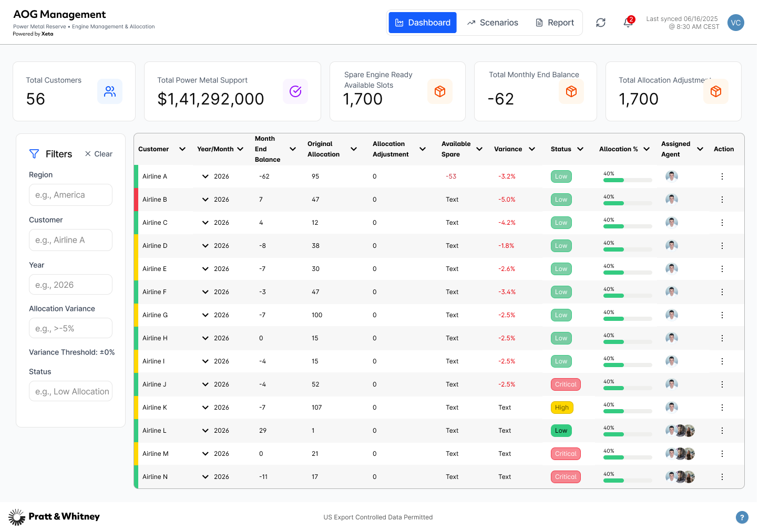Click the Total Allocation Adjustment box icon
759x532 pixels.
coord(716,91)
